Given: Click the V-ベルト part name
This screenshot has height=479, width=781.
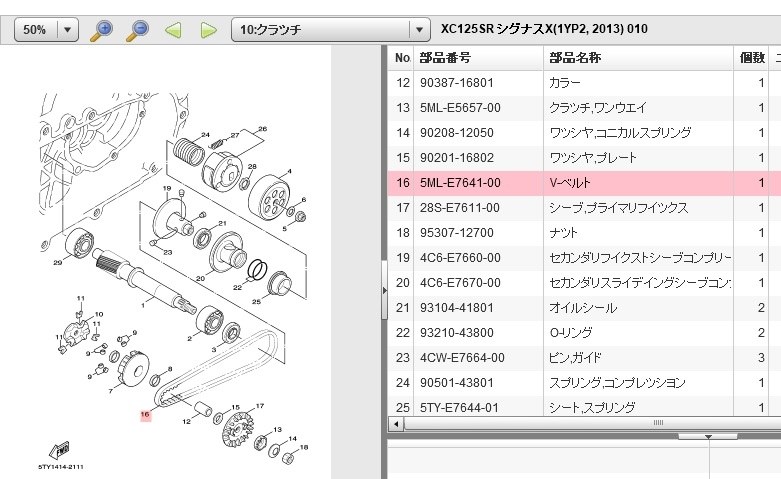Looking at the screenshot, I should [570, 183].
